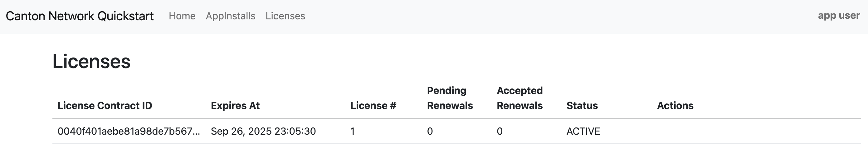Select the ACTIVE status cell
Screen dimensions: 868x150
(x=583, y=132)
